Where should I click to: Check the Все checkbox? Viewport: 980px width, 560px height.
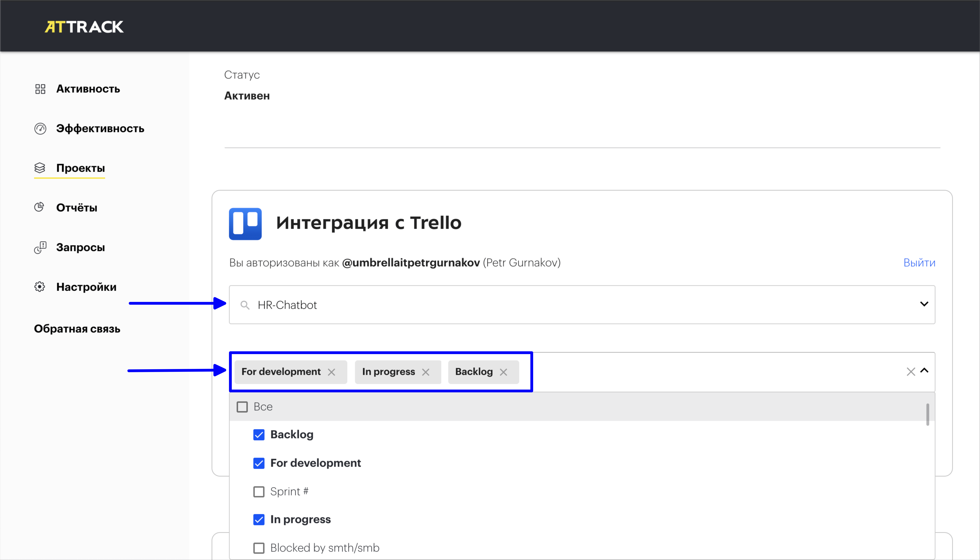[242, 407]
